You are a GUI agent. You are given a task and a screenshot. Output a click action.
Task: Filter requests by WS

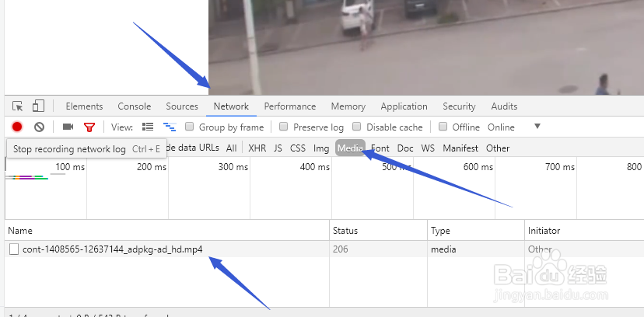tap(428, 148)
